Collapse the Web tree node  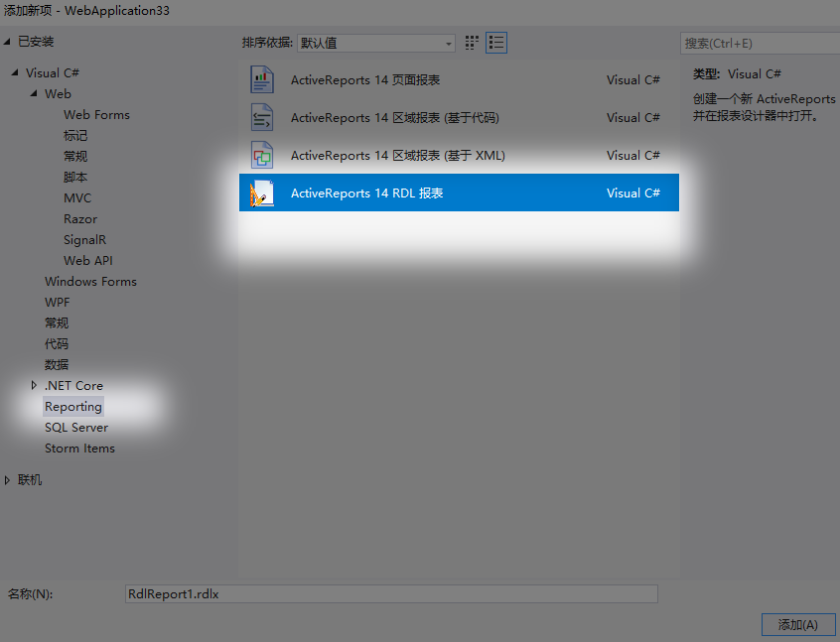click(x=34, y=93)
